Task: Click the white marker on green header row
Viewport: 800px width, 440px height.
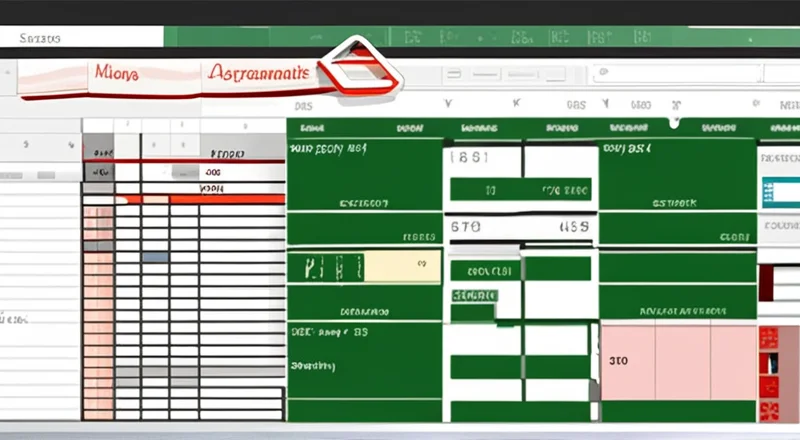Action: point(675,122)
